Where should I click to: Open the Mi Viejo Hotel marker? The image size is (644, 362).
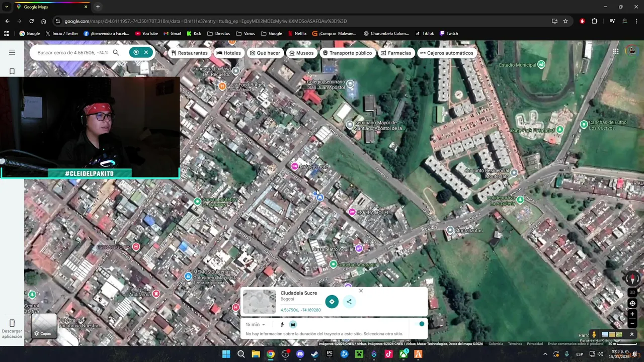tap(295, 166)
